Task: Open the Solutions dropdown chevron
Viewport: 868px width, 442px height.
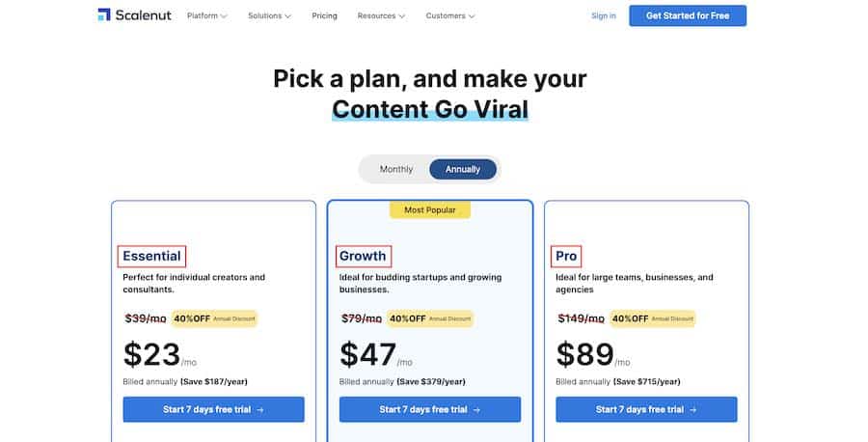Action: [287, 16]
